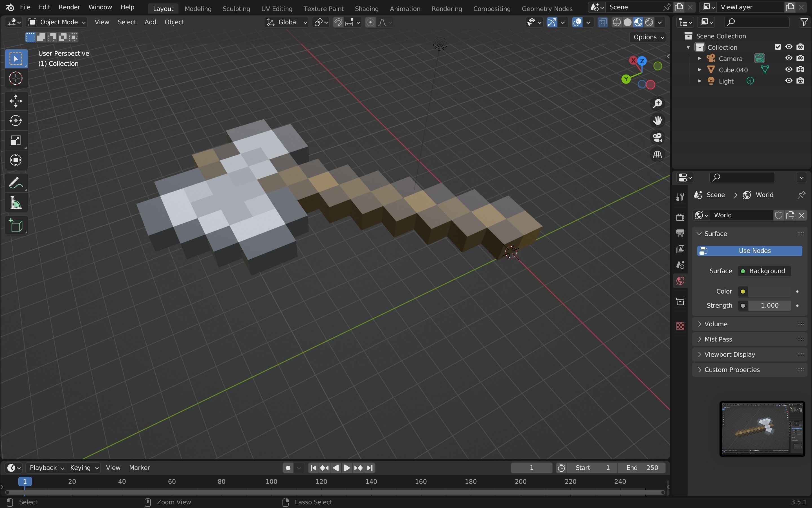Open the Render menu
The width and height of the screenshot is (812, 508).
click(69, 7)
